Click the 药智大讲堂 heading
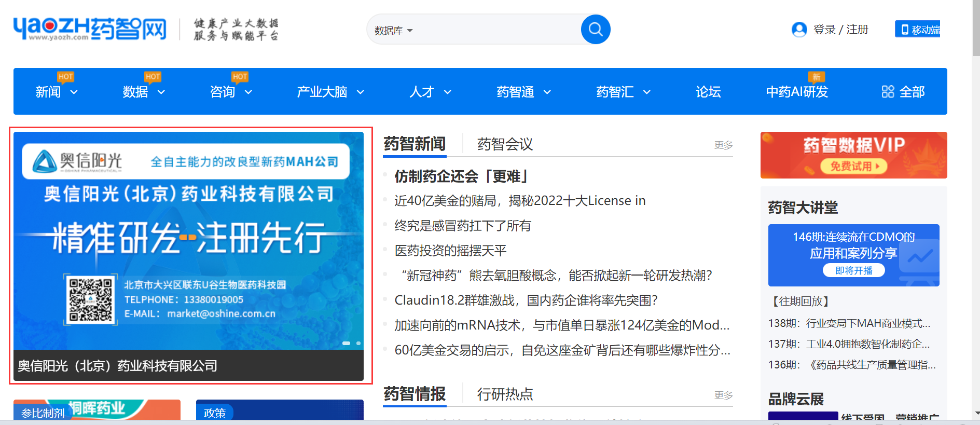The image size is (980, 425). [x=803, y=208]
